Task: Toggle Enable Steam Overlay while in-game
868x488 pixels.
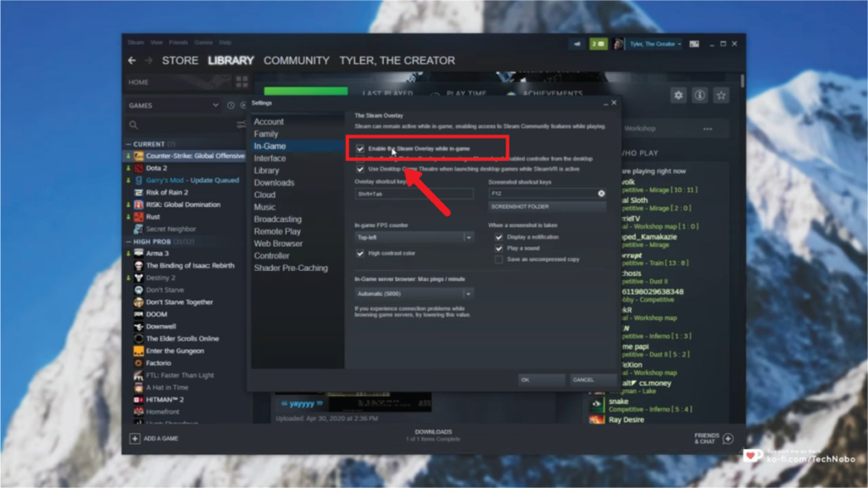Action: (360, 149)
